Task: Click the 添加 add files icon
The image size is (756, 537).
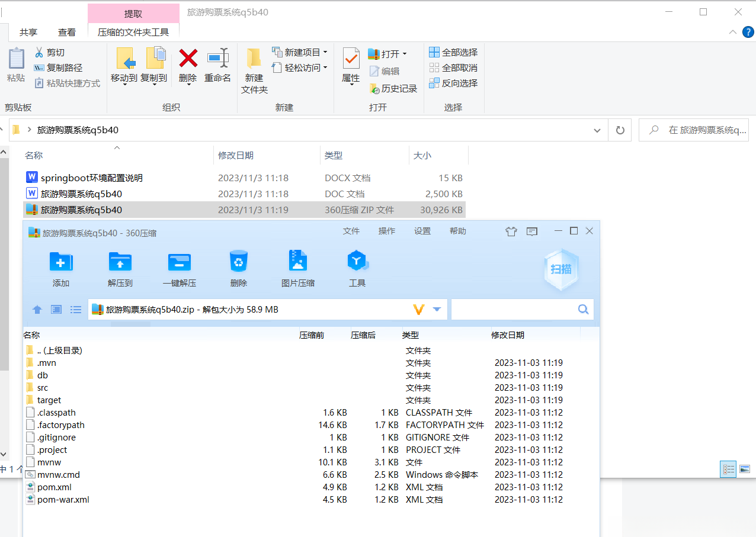Action: pos(60,268)
